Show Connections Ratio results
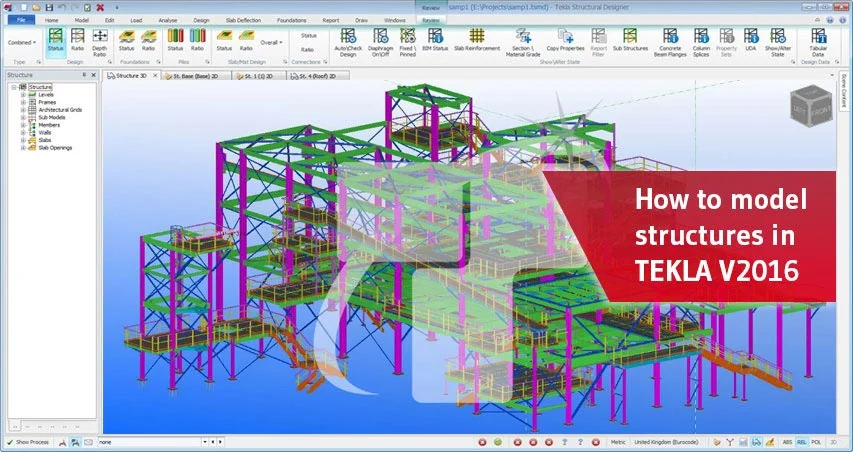The image size is (853, 452). click(x=307, y=49)
